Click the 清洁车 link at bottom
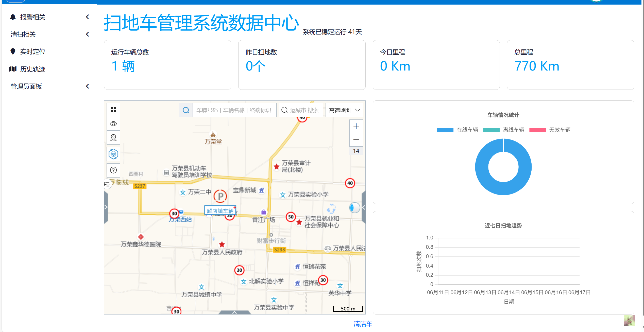Screen dimensions: 644x332 363,324
